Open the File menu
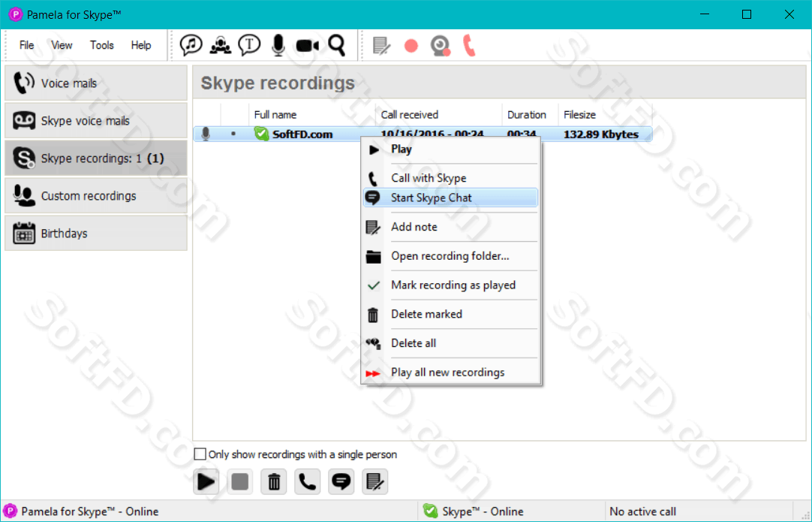812x522 pixels. (26, 45)
